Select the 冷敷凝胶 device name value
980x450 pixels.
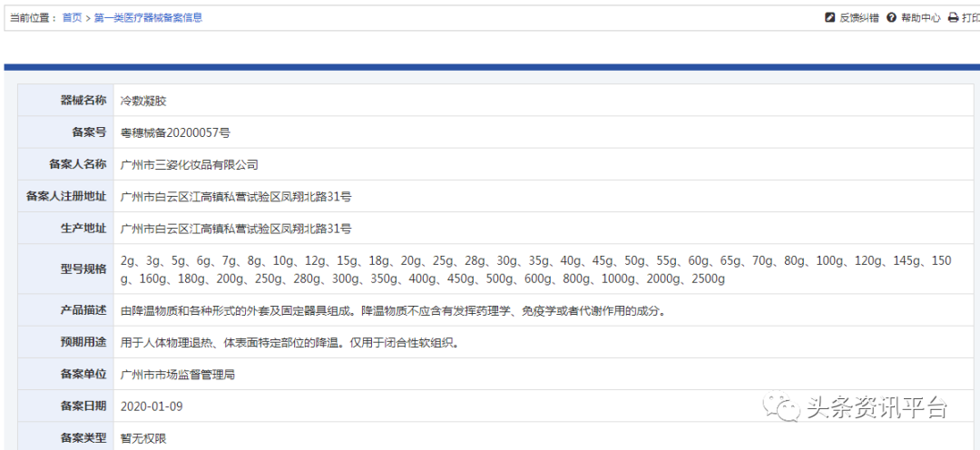(143, 101)
